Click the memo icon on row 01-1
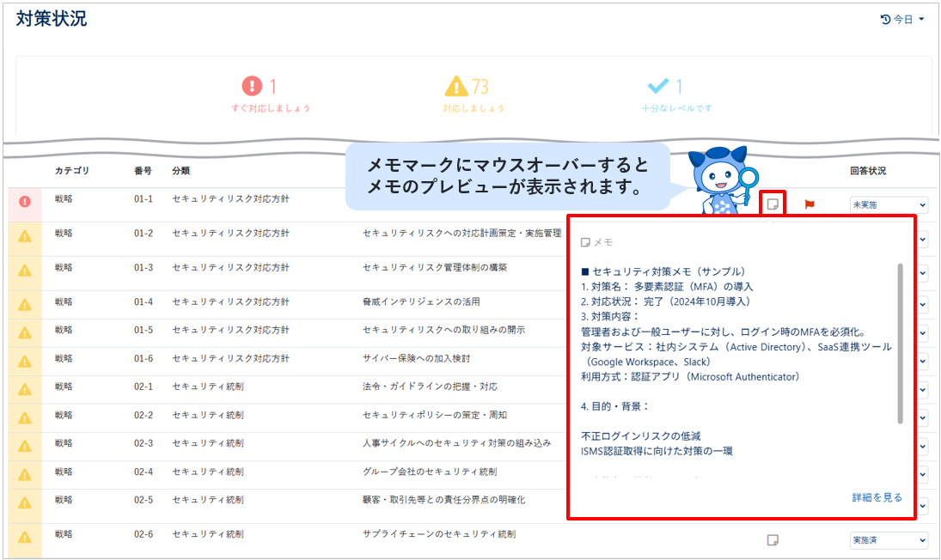The image size is (941, 560). coord(771,204)
